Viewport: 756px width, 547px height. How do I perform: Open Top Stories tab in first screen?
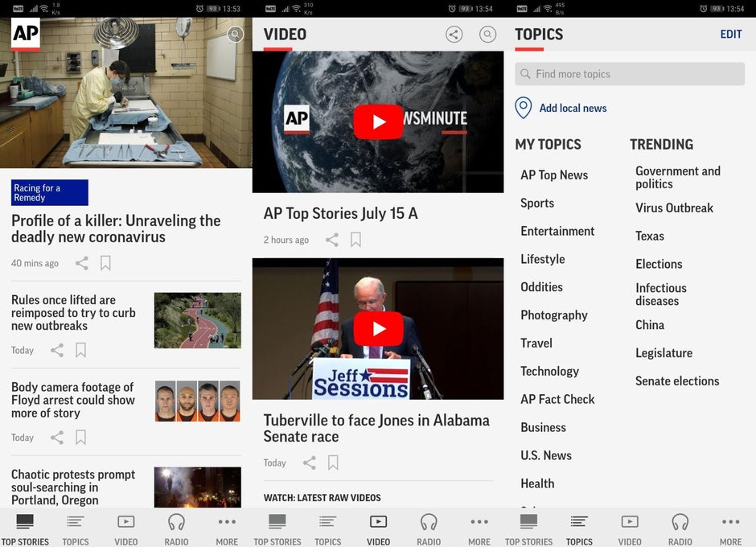(x=25, y=529)
